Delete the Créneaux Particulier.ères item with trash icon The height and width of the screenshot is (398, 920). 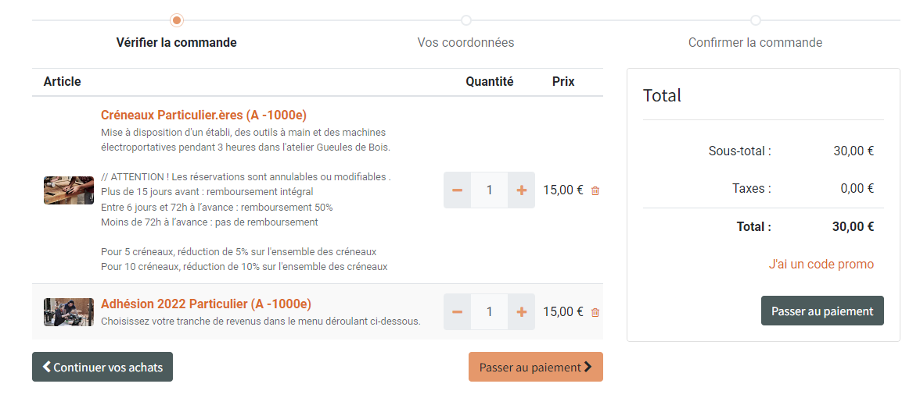(x=595, y=191)
